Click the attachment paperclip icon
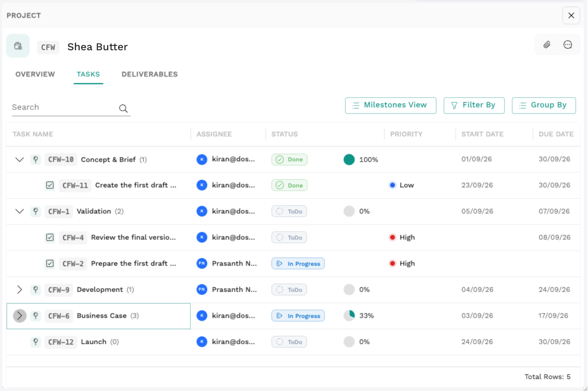Viewport: 588px width, 391px height. point(547,45)
